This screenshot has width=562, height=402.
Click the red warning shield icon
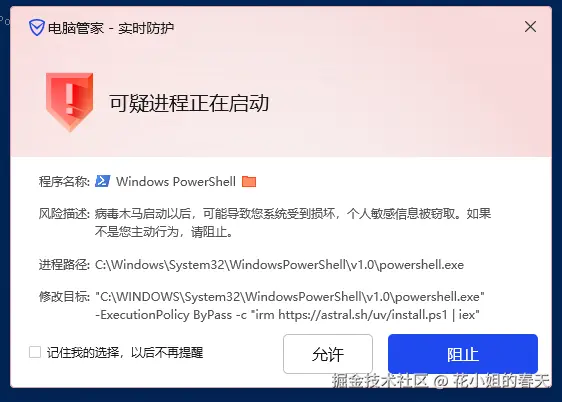point(70,102)
